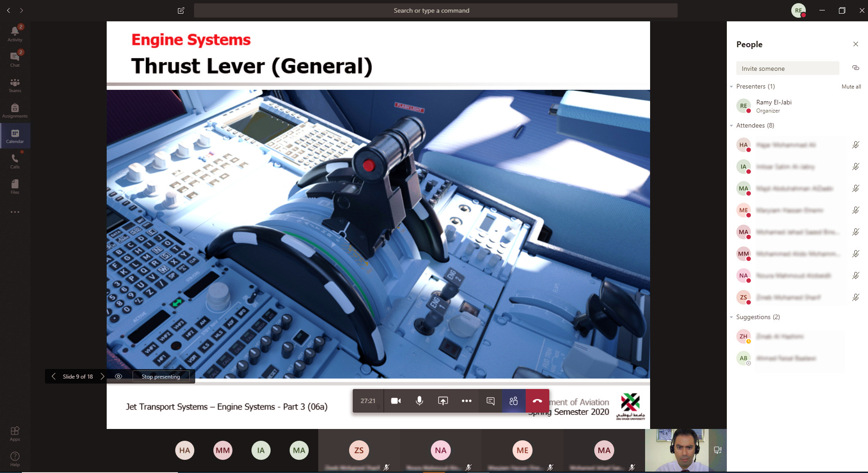Hang up the call with red button
Image resolution: width=868 pixels, height=473 pixels.
coord(537,401)
